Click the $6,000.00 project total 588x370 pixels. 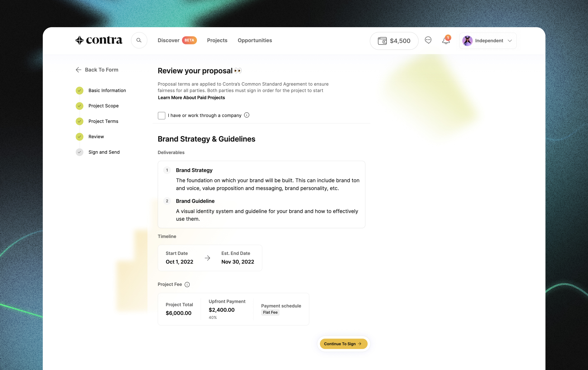coord(178,313)
